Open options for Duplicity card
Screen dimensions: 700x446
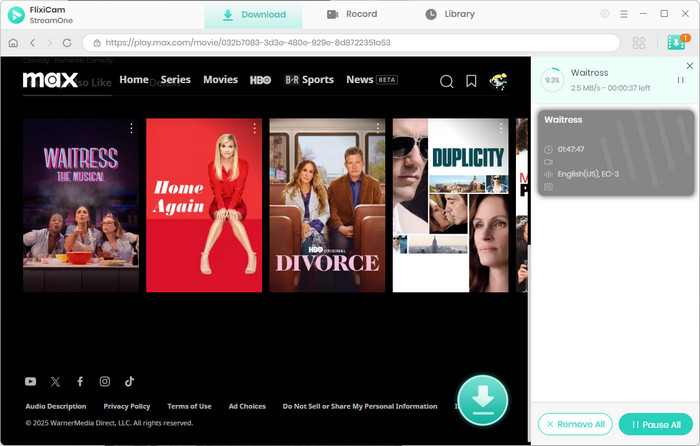(501, 129)
